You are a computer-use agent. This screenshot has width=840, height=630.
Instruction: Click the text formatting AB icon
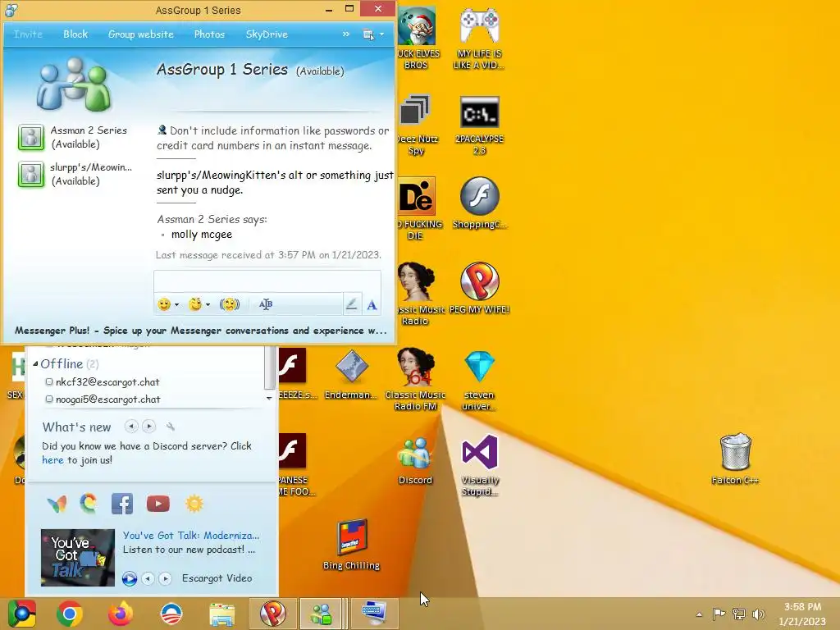(266, 304)
